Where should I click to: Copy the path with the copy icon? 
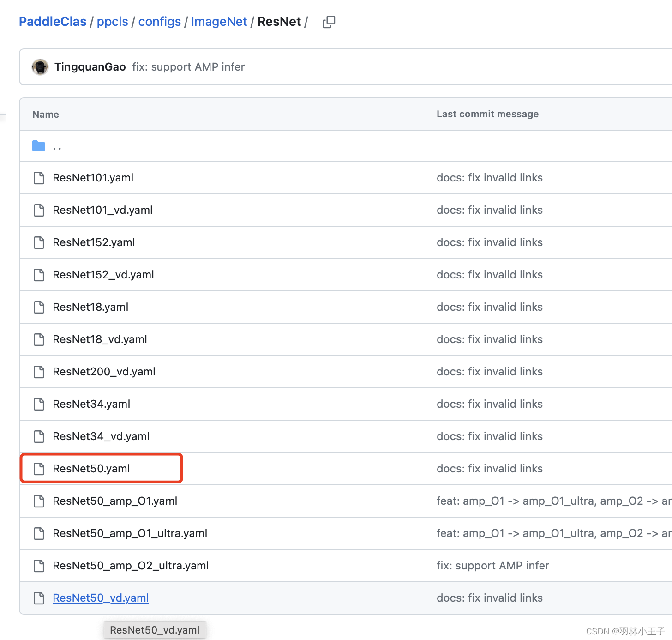(329, 22)
